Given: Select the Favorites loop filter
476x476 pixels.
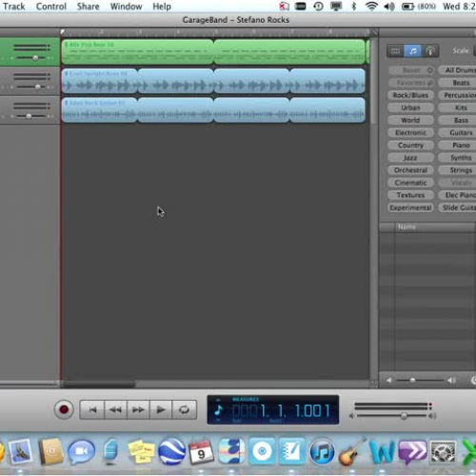Looking at the screenshot, I should [x=410, y=83].
